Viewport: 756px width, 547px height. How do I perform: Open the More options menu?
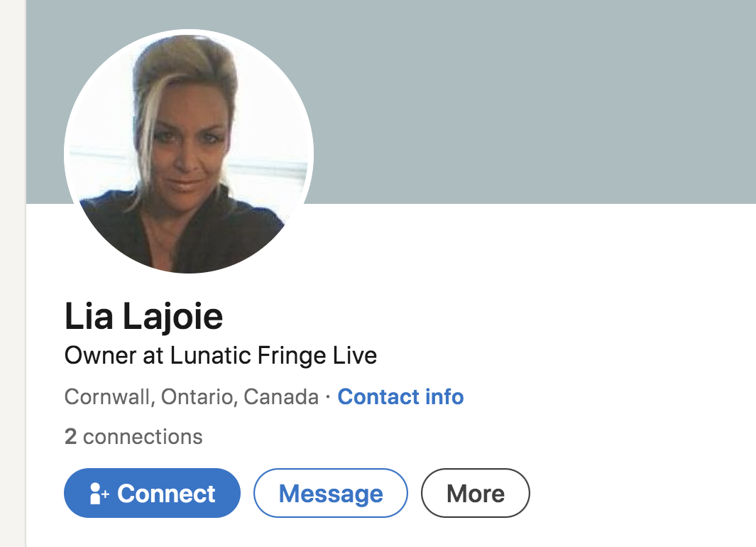pos(475,494)
